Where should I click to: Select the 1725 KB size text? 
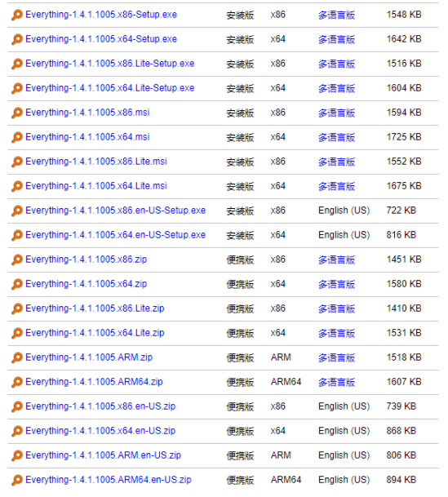pyautogui.click(x=404, y=137)
